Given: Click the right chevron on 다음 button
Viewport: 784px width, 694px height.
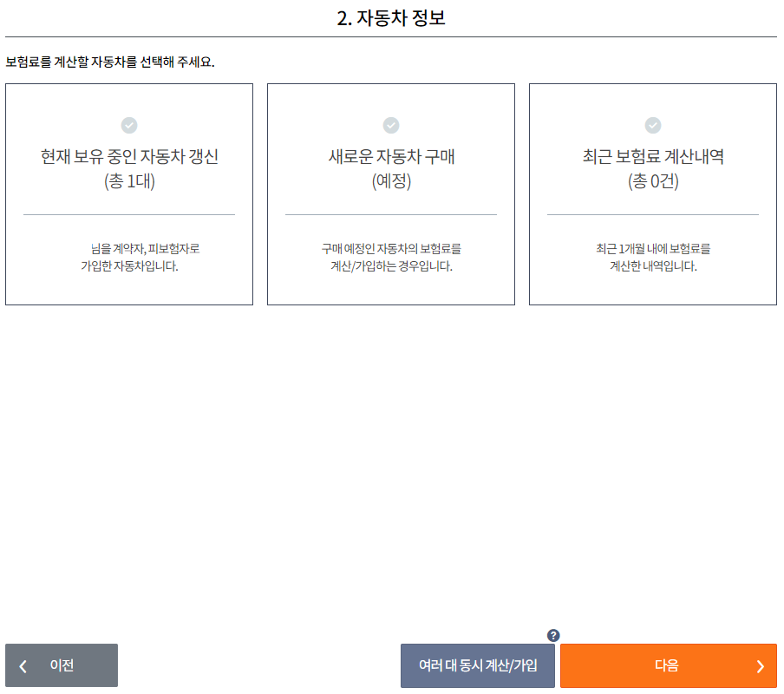Looking at the screenshot, I should tap(761, 666).
